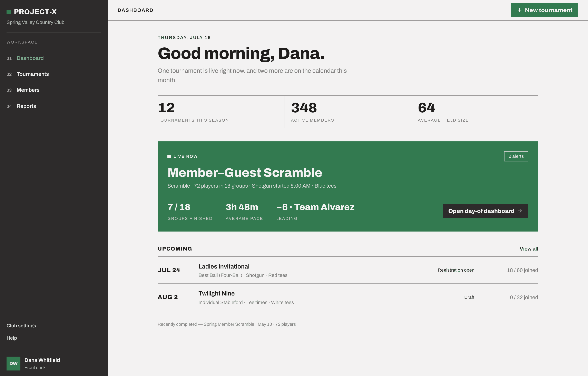Click the DW avatar badge
The width and height of the screenshot is (588, 376).
click(13, 363)
